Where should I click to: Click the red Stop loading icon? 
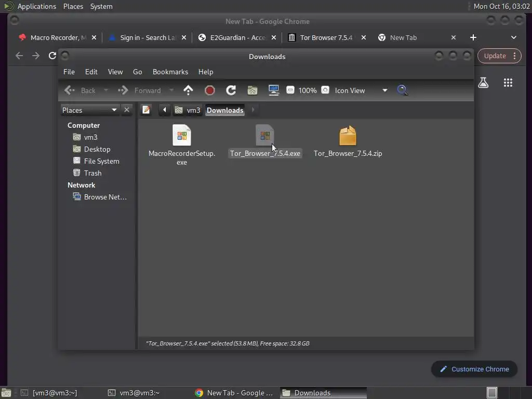click(210, 90)
